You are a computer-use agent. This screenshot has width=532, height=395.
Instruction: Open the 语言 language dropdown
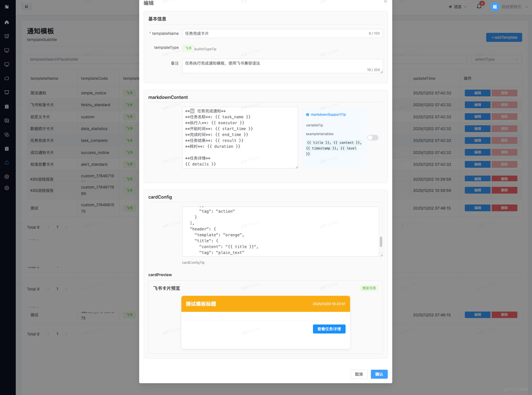point(457,7)
